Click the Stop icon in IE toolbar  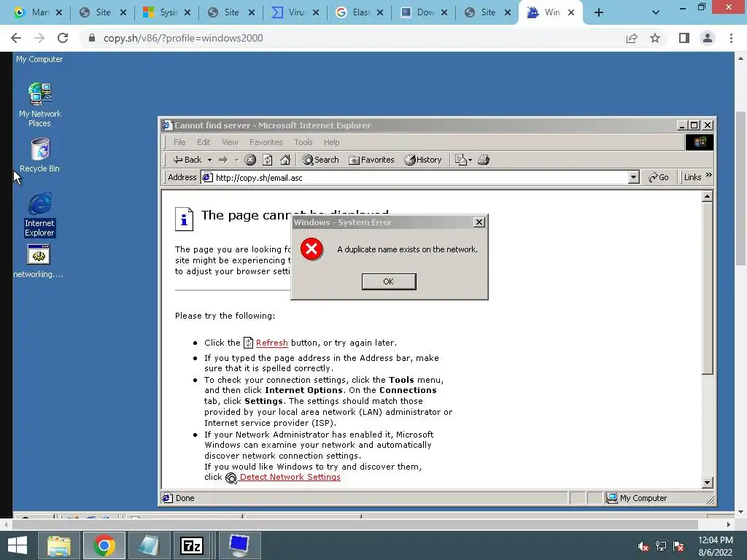(x=250, y=160)
